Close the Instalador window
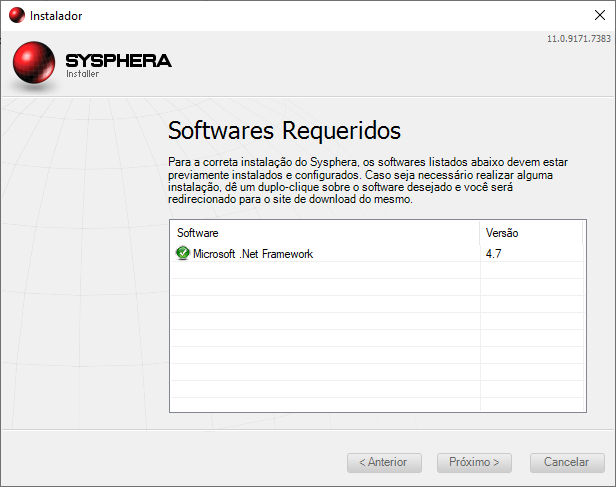 pos(600,15)
